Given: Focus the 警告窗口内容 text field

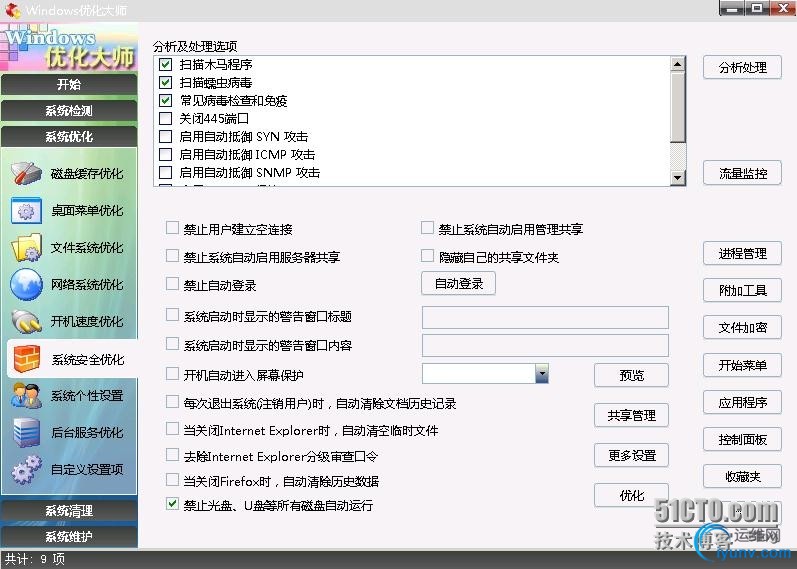Looking at the screenshot, I should coord(545,345).
